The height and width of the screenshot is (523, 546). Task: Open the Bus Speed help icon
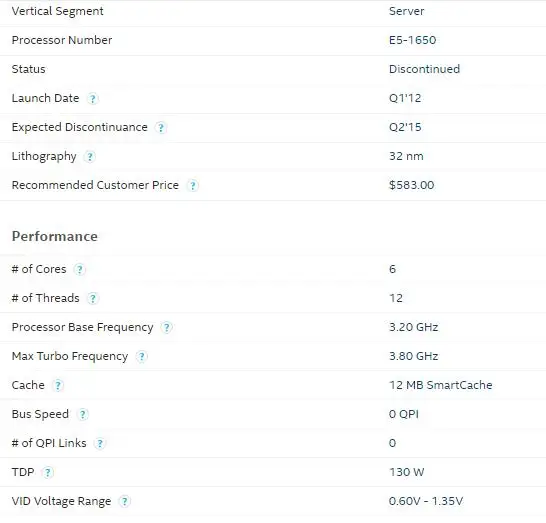point(83,414)
